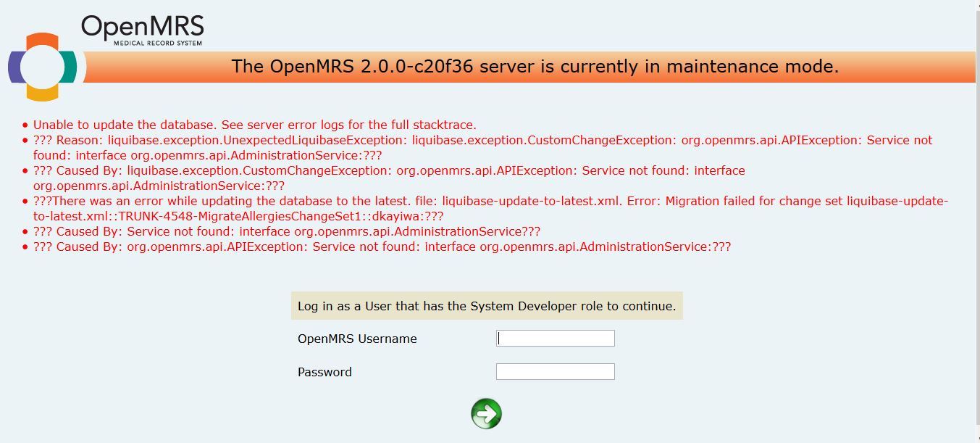Image resolution: width=980 pixels, height=443 pixels.
Task: Click the 'OpenMRS Username' label
Action: click(357, 339)
